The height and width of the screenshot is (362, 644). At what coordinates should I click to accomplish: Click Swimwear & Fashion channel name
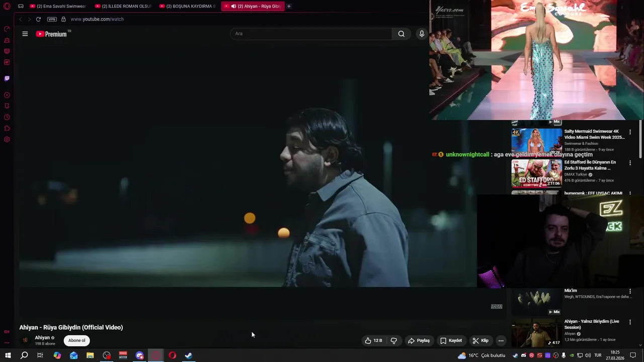tap(581, 143)
